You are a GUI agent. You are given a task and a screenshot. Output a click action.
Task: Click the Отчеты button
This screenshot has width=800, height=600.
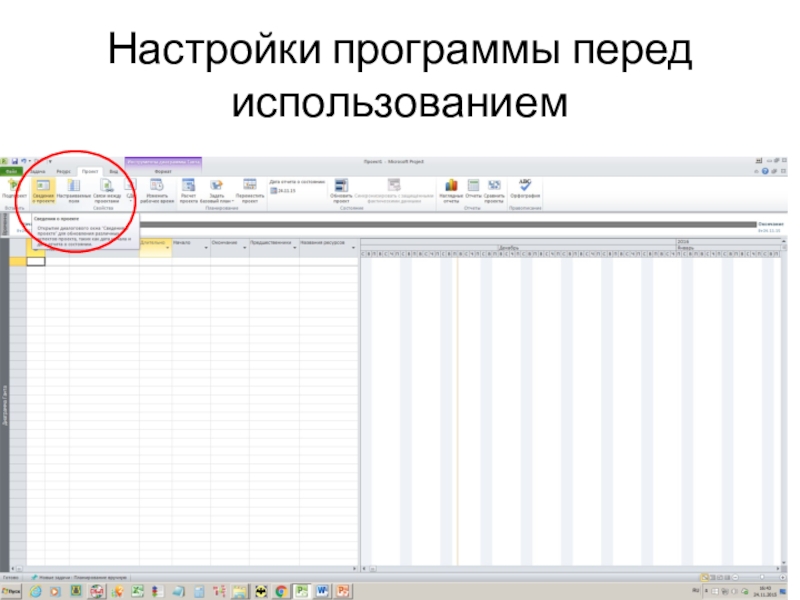click(x=473, y=191)
